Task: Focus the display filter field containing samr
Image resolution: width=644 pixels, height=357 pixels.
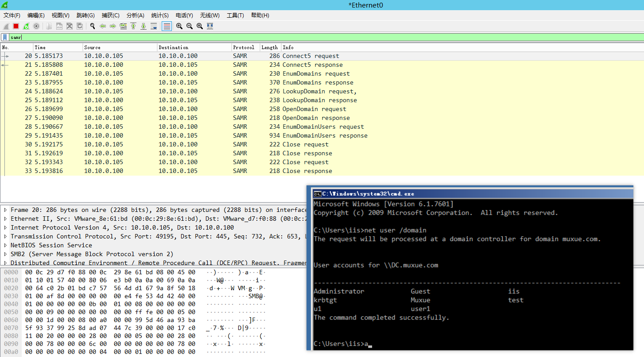Action: coord(326,38)
